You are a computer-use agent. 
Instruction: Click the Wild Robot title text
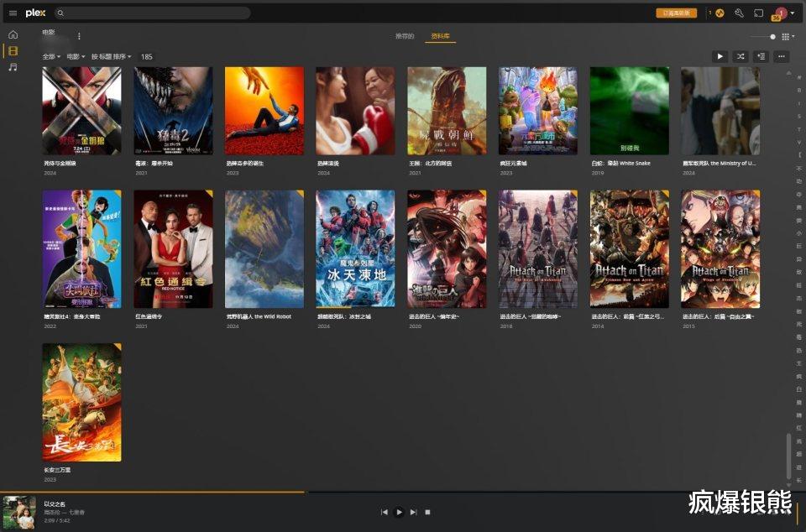259,317
